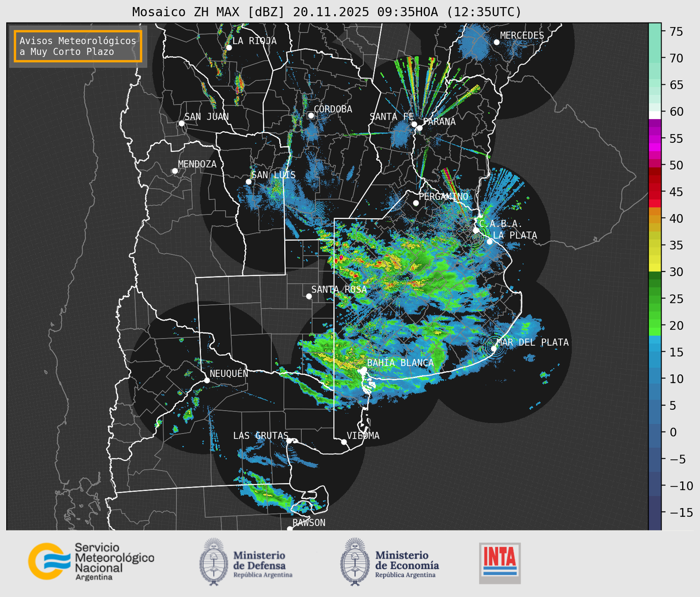The height and width of the screenshot is (597, 700).
Task: Click the 50 scale label
Action: pos(676,165)
